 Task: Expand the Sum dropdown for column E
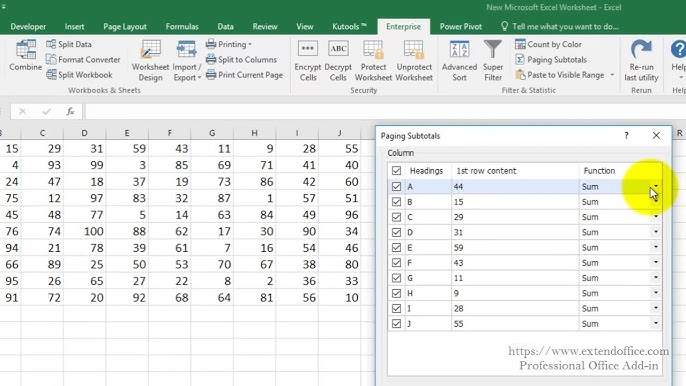(655, 247)
